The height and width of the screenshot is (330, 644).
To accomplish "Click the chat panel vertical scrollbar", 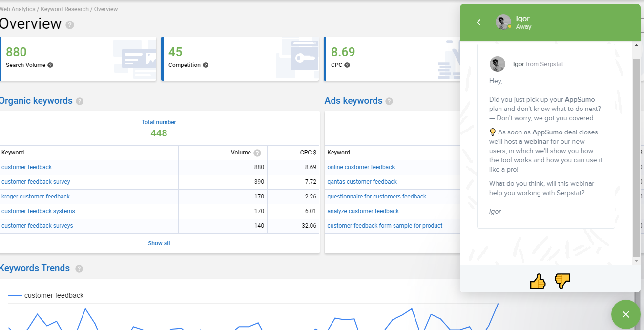I will click(x=636, y=156).
